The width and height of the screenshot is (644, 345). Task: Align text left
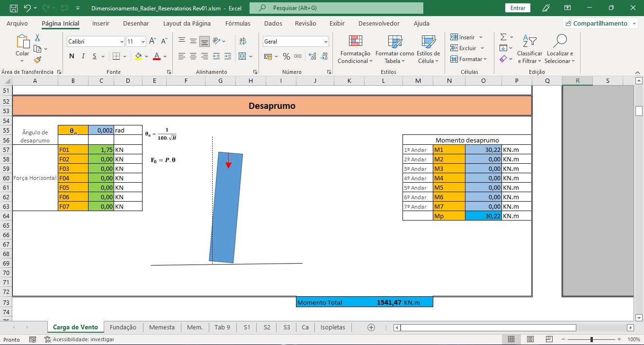182,56
